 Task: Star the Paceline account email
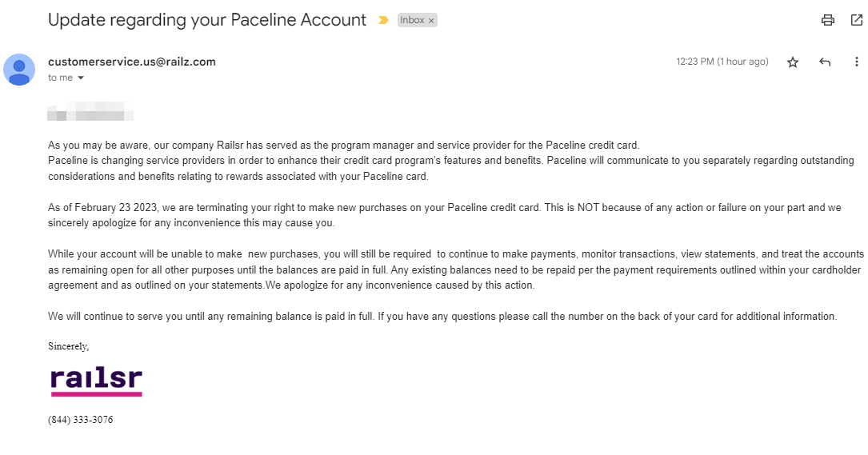click(x=793, y=62)
